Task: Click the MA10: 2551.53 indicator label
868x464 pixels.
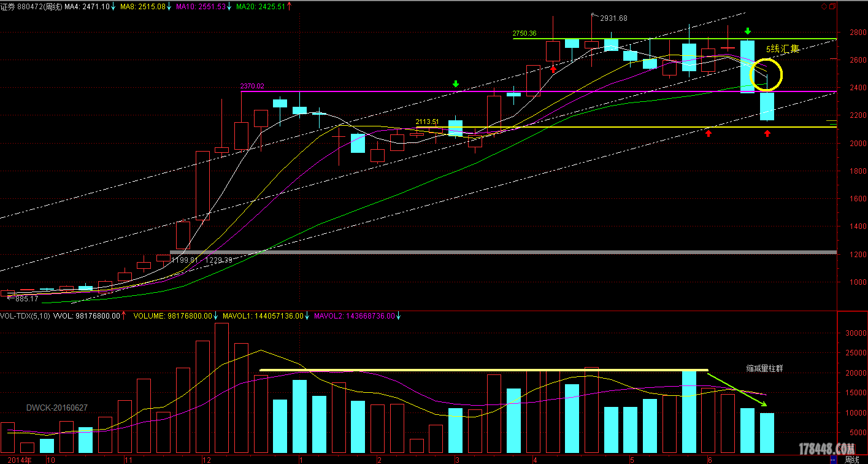Action: pyautogui.click(x=200, y=6)
